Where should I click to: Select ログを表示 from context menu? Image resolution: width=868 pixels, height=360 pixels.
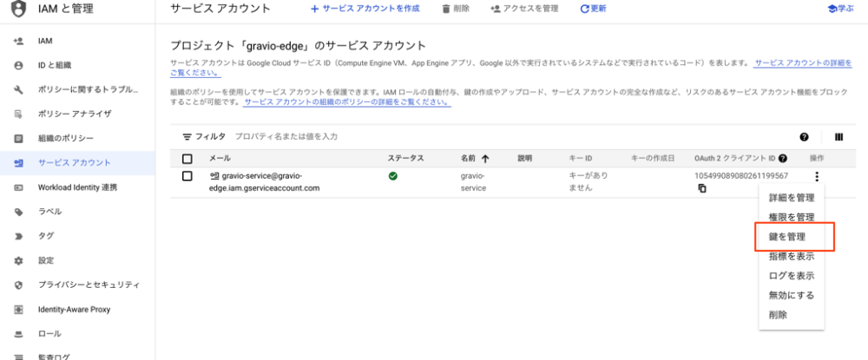point(792,275)
